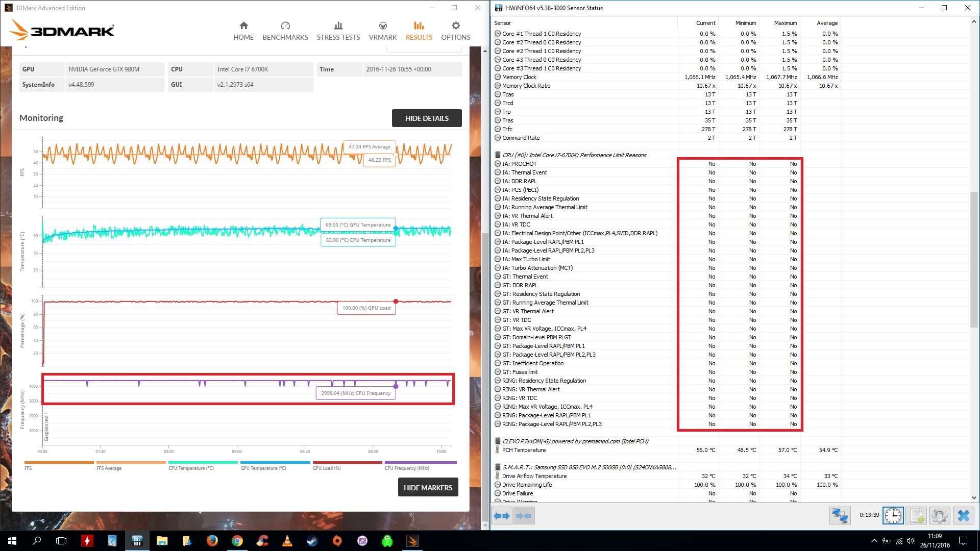Open Google Chrome from taskbar
The image size is (980, 551).
pyautogui.click(x=237, y=541)
